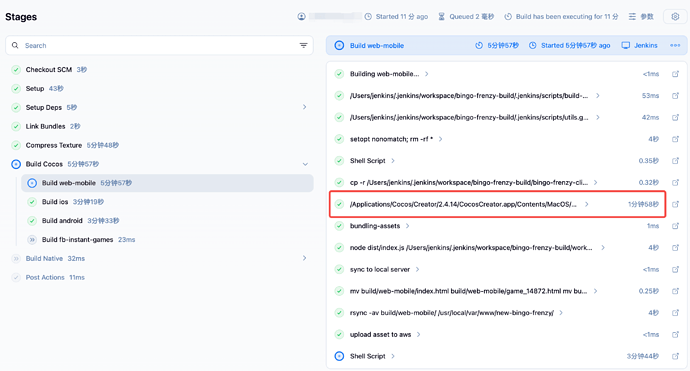This screenshot has width=690, height=371.
Task: Open mv build/web-mobile log externally
Action: [x=675, y=291]
